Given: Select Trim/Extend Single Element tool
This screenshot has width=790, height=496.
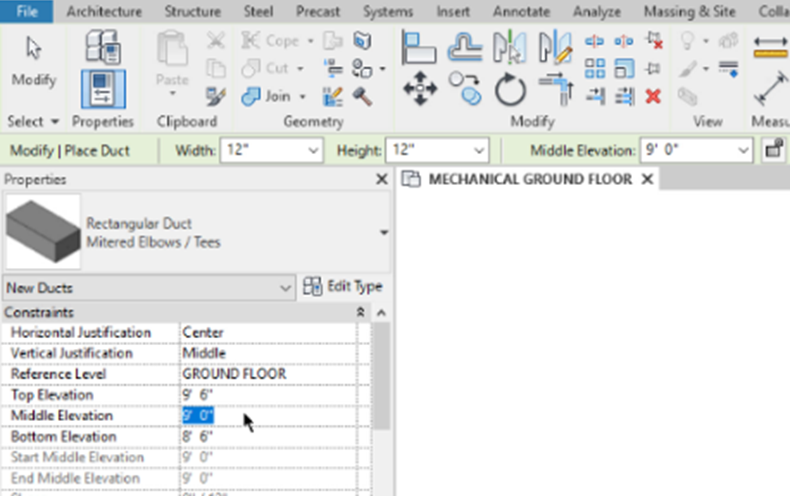Looking at the screenshot, I should [x=595, y=96].
